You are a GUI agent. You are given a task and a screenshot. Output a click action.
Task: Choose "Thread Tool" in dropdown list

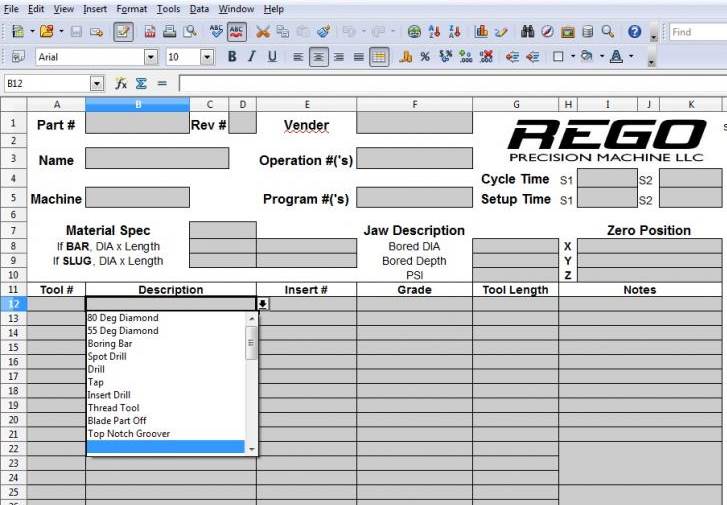pyautogui.click(x=113, y=408)
